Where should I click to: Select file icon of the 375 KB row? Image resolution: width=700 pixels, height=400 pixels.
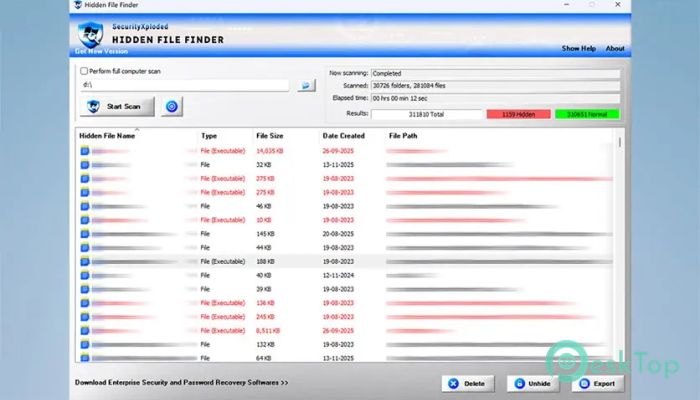pos(85,179)
